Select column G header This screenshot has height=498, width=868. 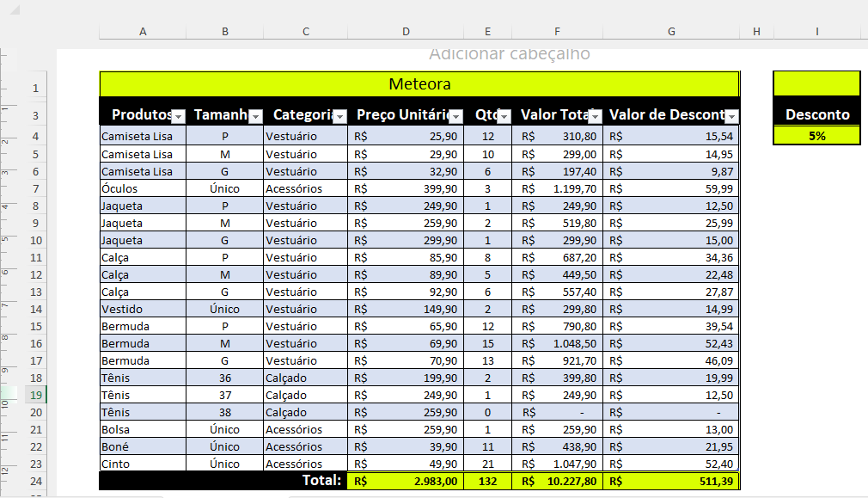click(x=671, y=32)
